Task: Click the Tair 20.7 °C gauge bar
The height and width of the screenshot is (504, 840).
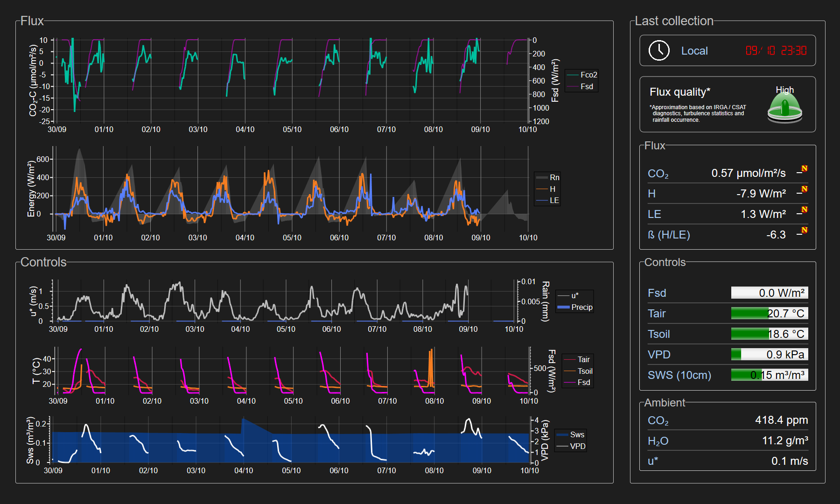Action: [x=769, y=313]
